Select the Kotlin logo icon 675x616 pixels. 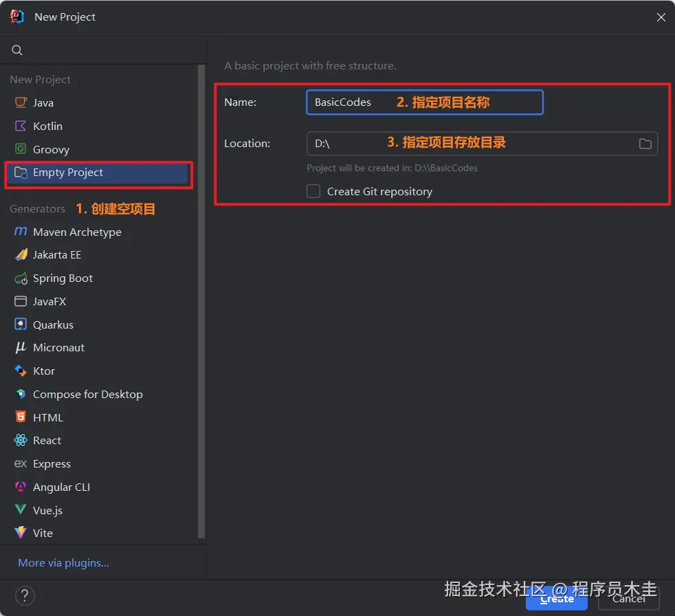21,126
